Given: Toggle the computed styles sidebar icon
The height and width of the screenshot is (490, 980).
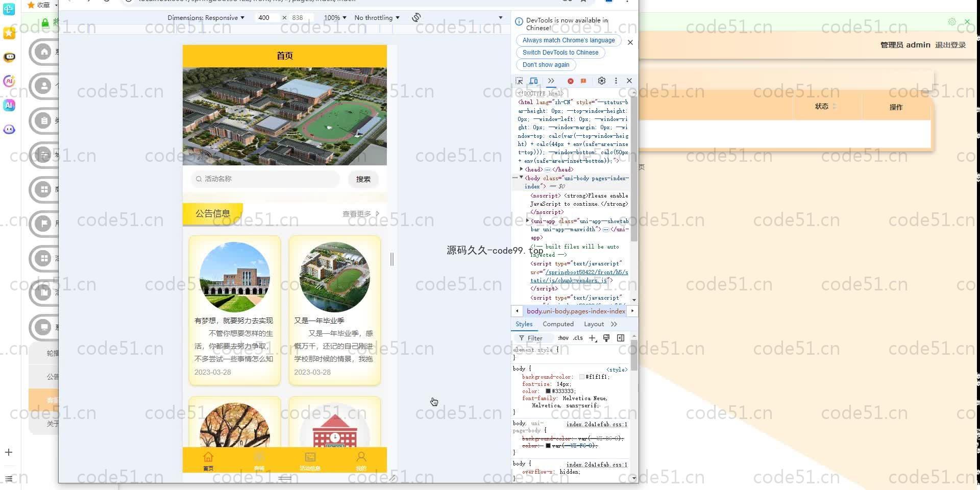Looking at the screenshot, I should [621, 338].
